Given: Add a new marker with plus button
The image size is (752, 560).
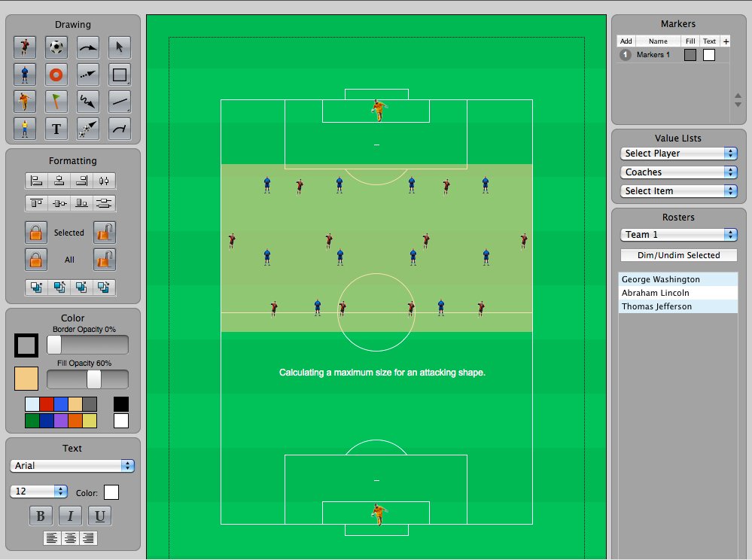Looking at the screenshot, I should [726, 41].
